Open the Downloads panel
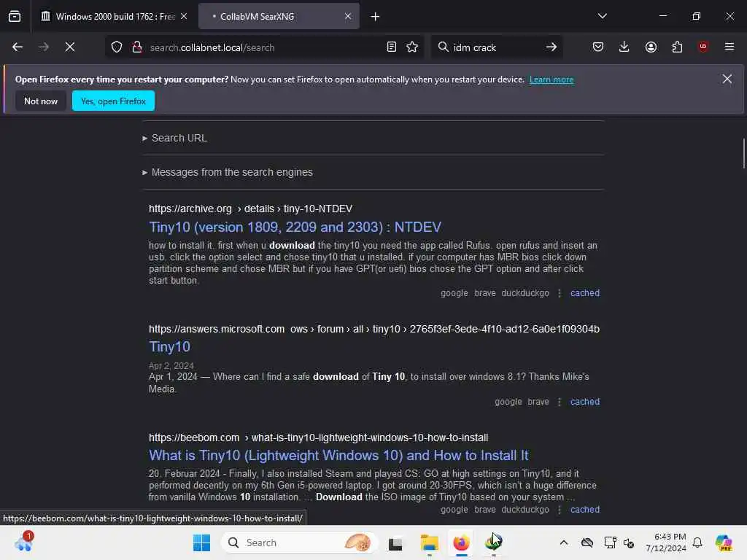 (624, 47)
